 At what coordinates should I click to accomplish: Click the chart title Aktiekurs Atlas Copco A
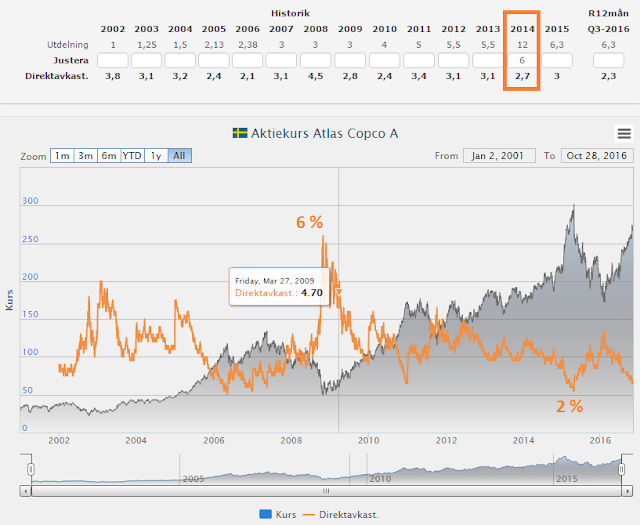pyautogui.click(x=324, y=133)
